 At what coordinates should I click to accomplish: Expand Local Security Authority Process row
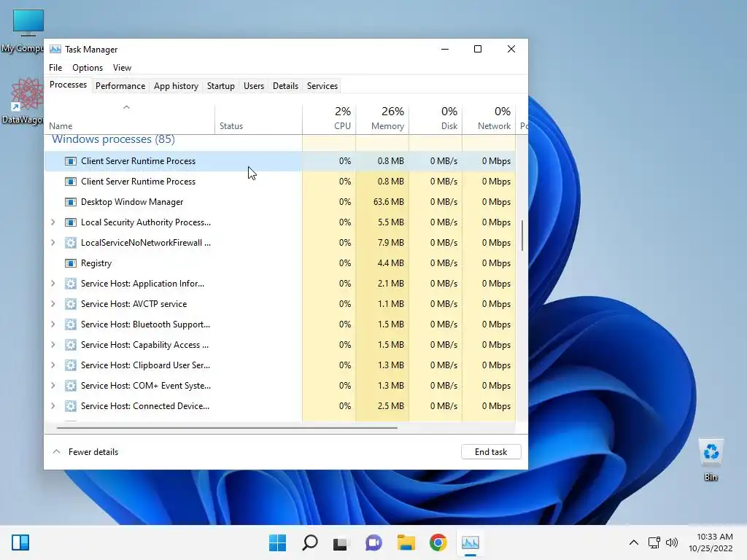tap(53, 222)
